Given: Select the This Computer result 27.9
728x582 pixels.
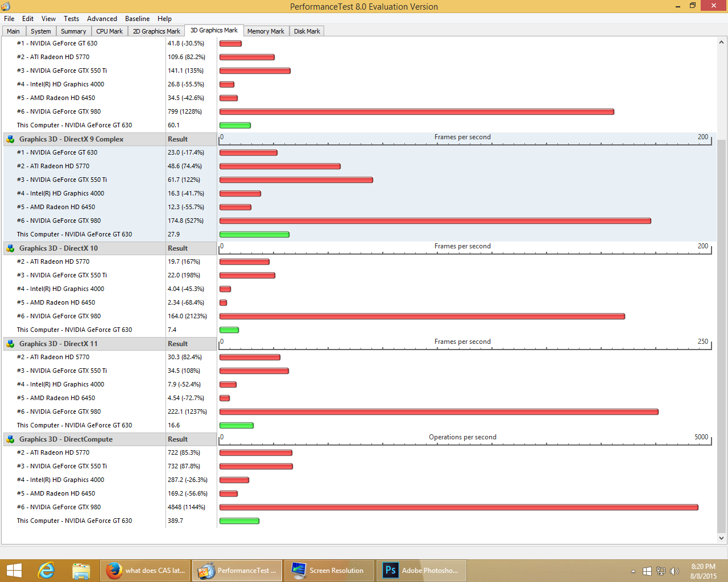Looking at the screenshot, I should 174,234.
